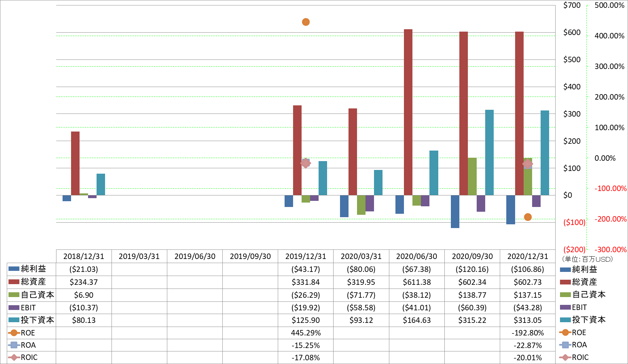628x364 pixels.
Task: Click the ROIC diamond icon in the right-side legend
Action: click(x=565, y=357)
